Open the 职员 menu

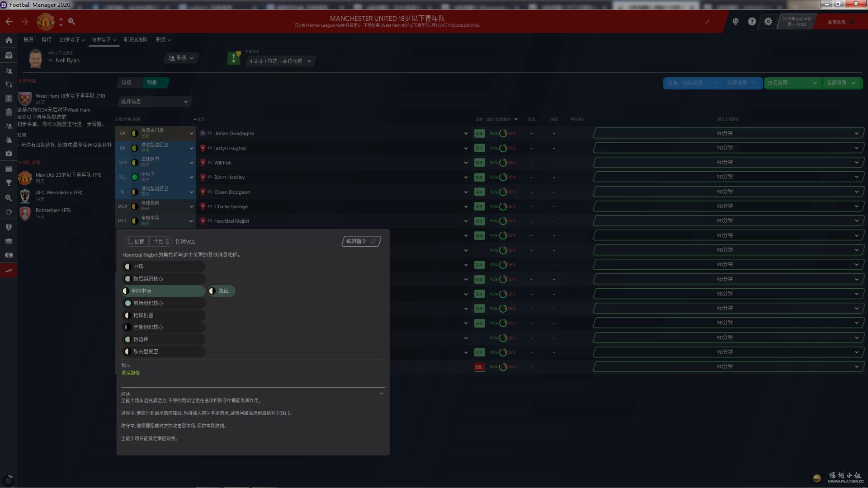163,40
